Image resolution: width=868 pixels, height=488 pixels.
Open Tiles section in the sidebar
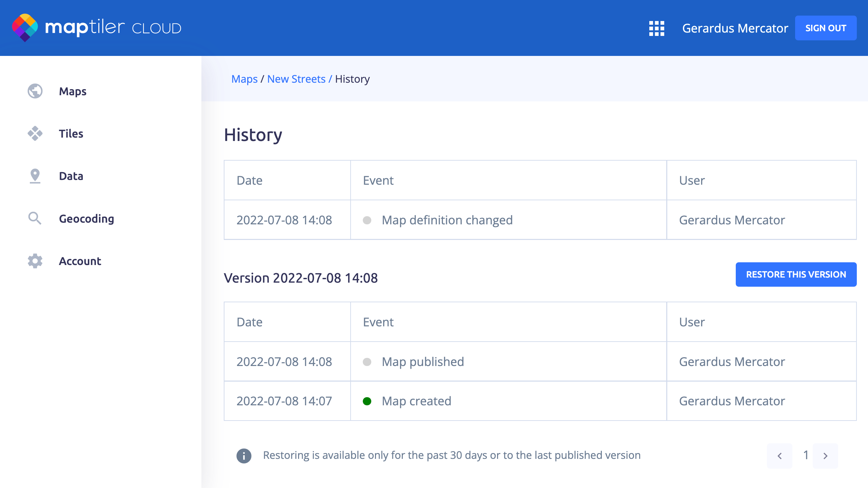tap(71, 134)
